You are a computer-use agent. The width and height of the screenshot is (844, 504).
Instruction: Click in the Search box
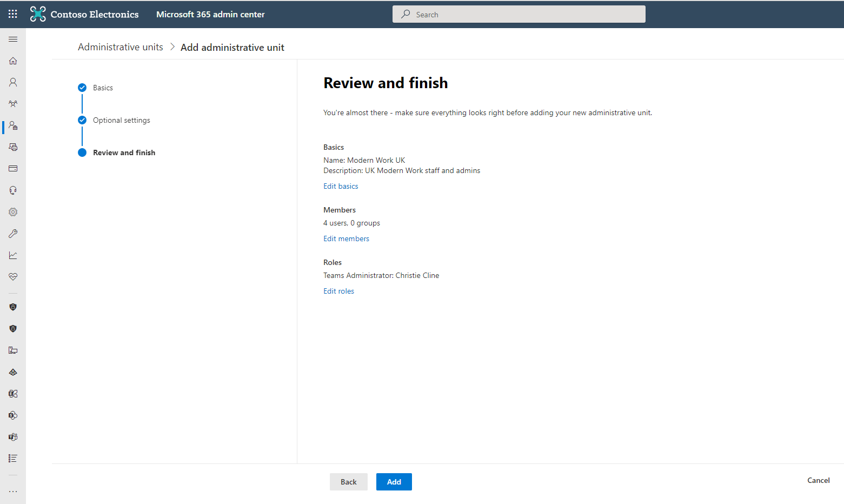tap(519, 15)
